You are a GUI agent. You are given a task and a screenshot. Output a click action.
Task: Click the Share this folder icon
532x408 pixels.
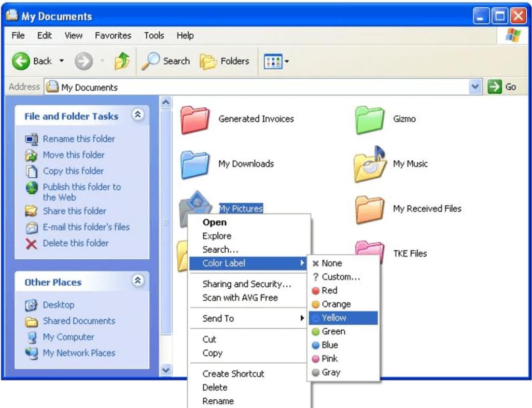pos(30,211)
